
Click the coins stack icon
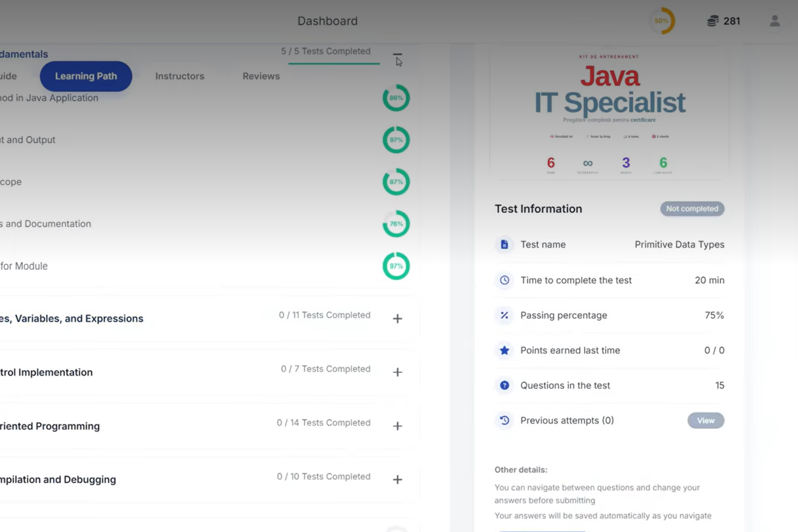[x=713, y=21]
